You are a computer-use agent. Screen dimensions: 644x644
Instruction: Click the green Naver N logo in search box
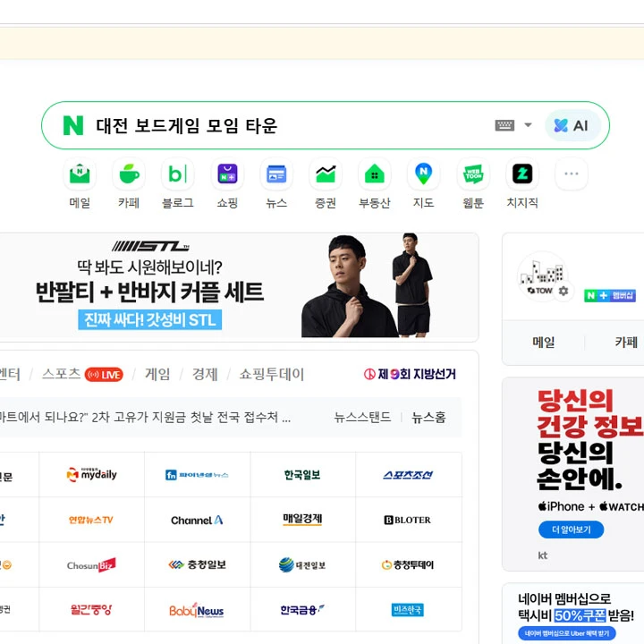[73, 125]
